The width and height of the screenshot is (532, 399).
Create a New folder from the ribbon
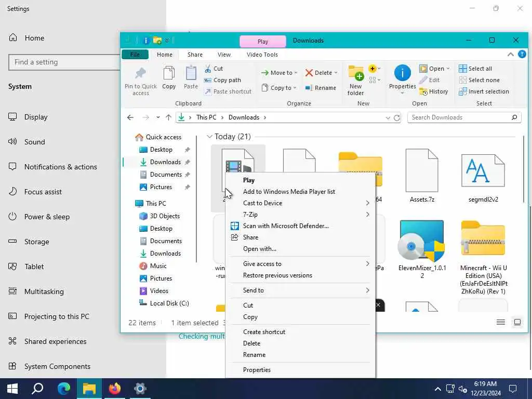(355, 81)
